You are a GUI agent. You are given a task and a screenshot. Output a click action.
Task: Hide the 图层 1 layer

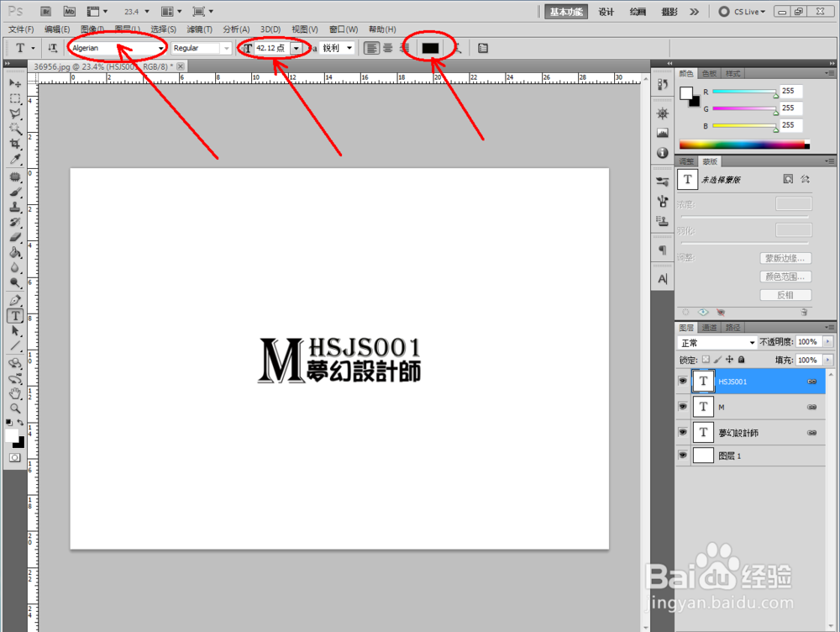click(682, 456)
